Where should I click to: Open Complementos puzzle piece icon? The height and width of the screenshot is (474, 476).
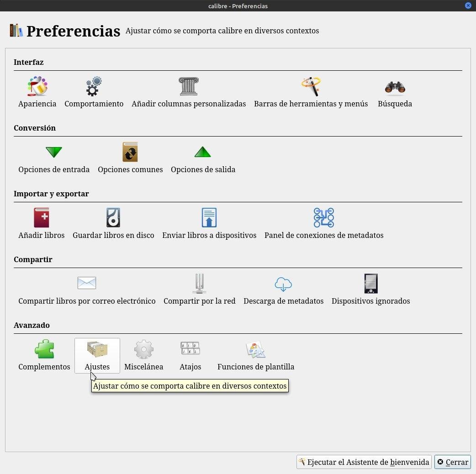pos(44,349)
